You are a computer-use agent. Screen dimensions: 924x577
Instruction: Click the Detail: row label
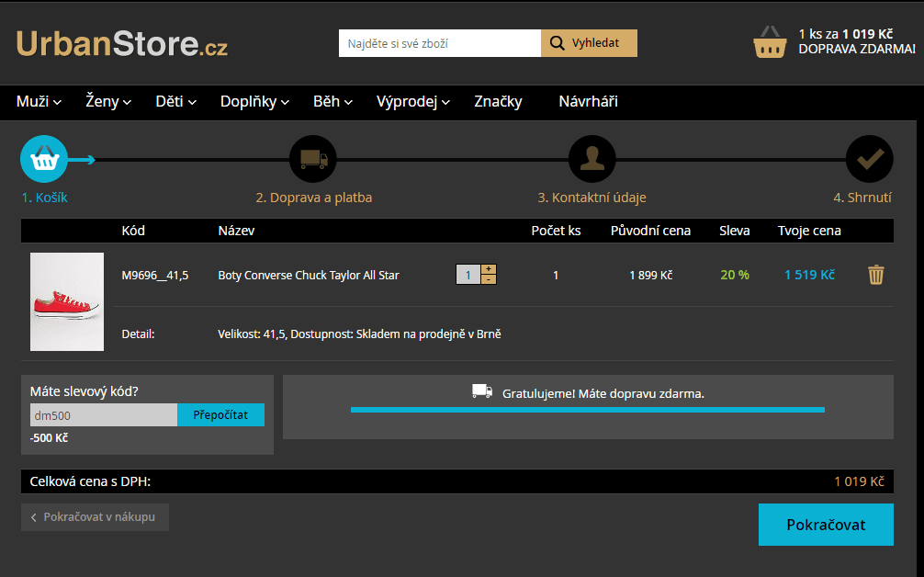click(x=138, y=334)
